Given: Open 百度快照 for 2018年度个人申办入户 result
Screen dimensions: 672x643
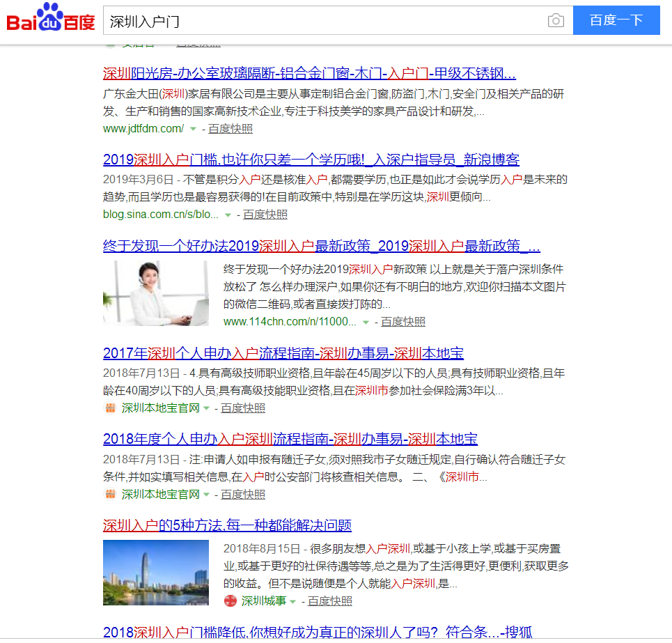Looking at the screenshot, I should pyautogui.click(x=243, y=495).
